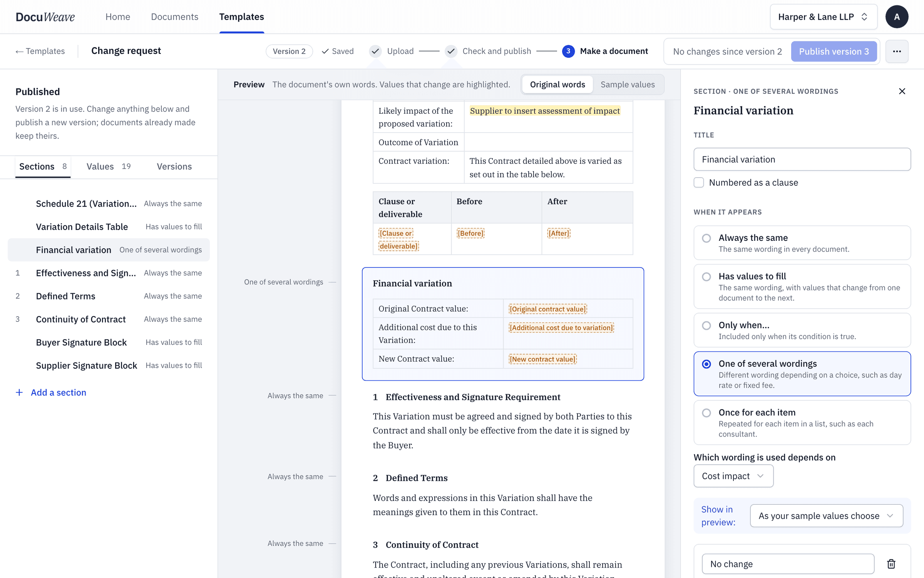Go back to Templates list

[40, 51]
